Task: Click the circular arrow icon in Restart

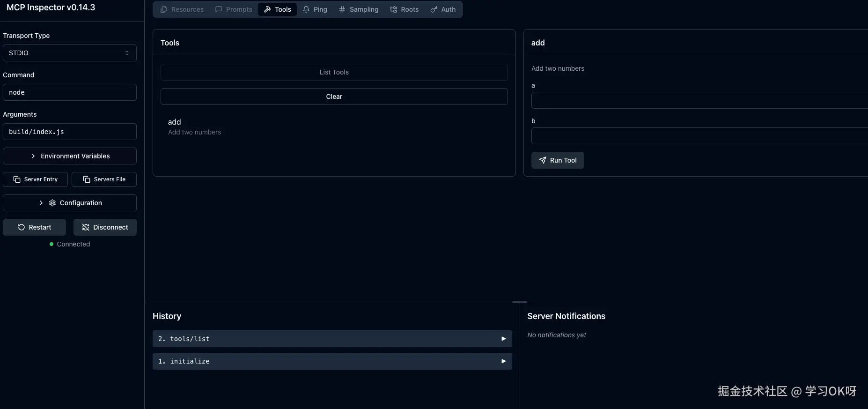Action: point(22,227)
